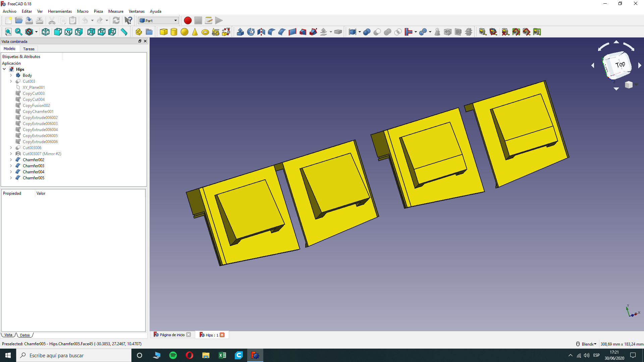Click the Top face of navigation cube
This screenshot has width=644, height=362.
tap(620, 65)
